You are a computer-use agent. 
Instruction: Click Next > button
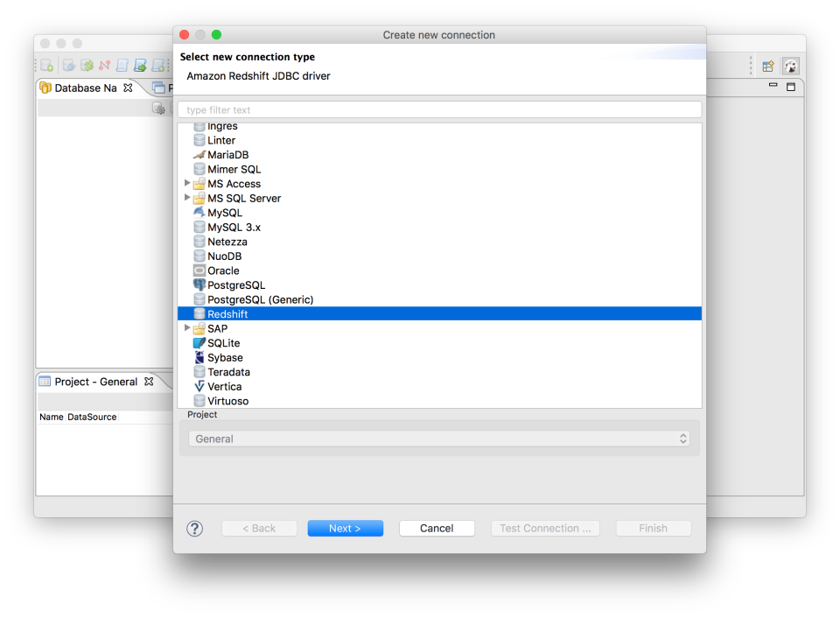345,528
